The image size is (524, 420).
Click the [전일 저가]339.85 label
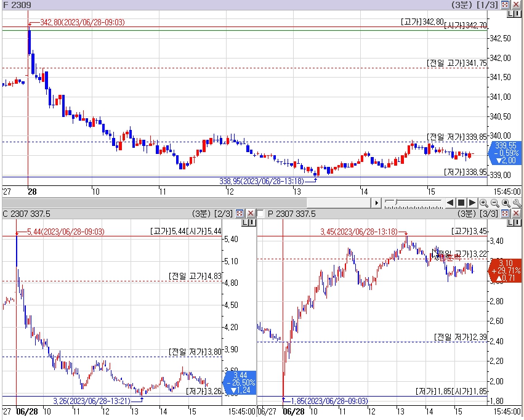point(457,137)
